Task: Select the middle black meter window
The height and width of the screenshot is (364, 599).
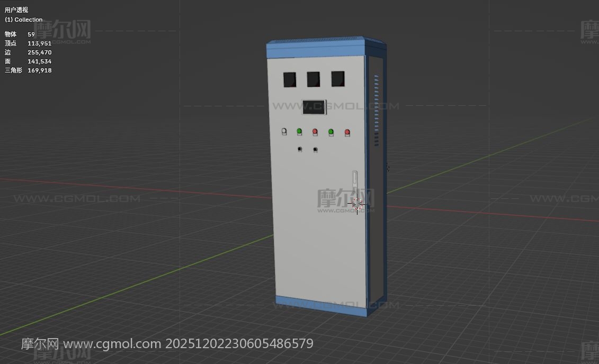Action: point(313,79)
